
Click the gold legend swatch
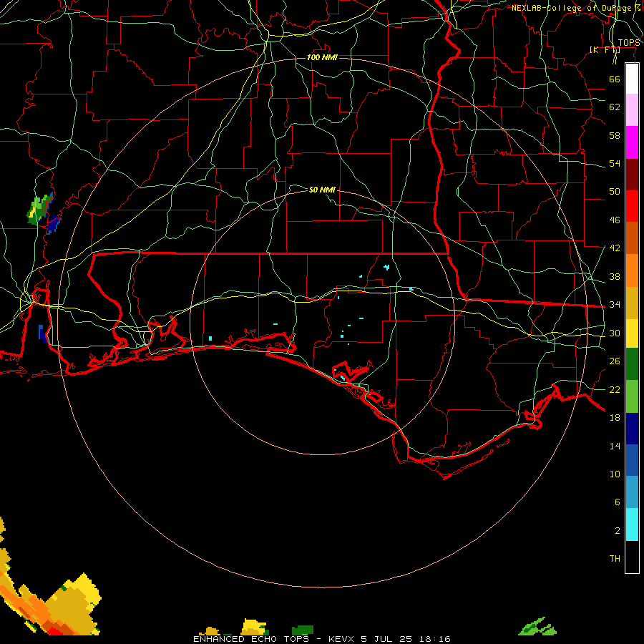pyautogui.click(x=632, y=303)
